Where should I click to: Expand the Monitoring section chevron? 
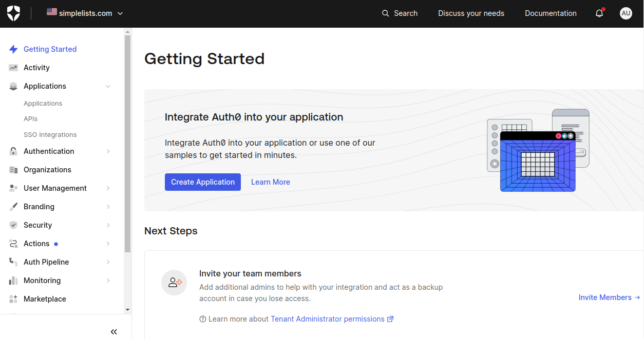pos(108,281)
